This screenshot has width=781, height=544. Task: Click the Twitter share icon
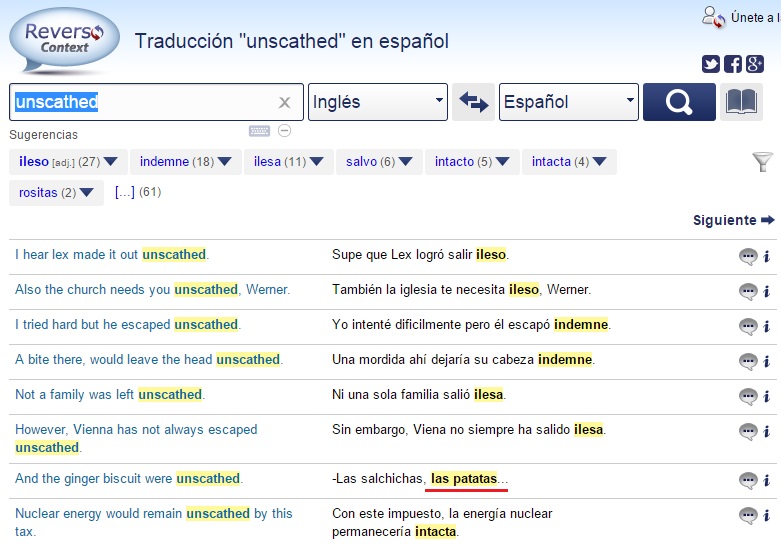pos(711,64)
